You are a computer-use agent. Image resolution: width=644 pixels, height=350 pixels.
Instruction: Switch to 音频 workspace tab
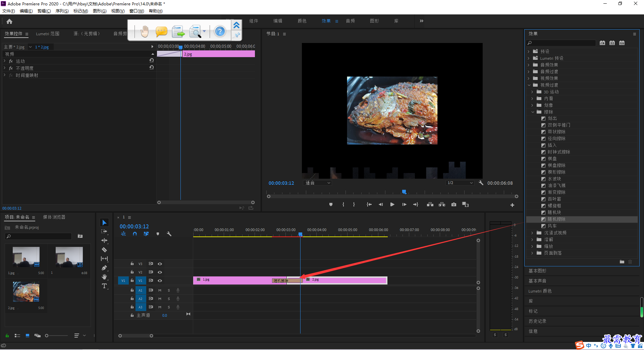pyautogui.click(x=350, y=21)
